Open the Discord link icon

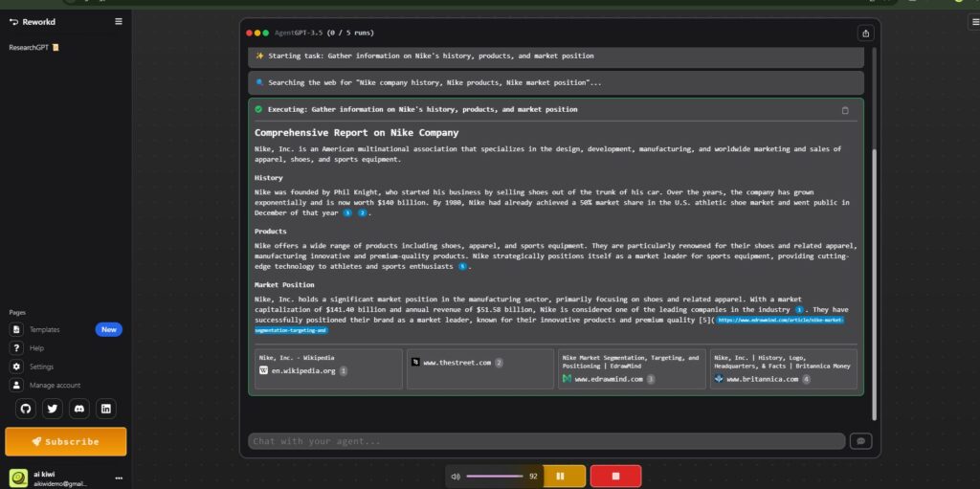pyautogui.click(x=78, y=409)
